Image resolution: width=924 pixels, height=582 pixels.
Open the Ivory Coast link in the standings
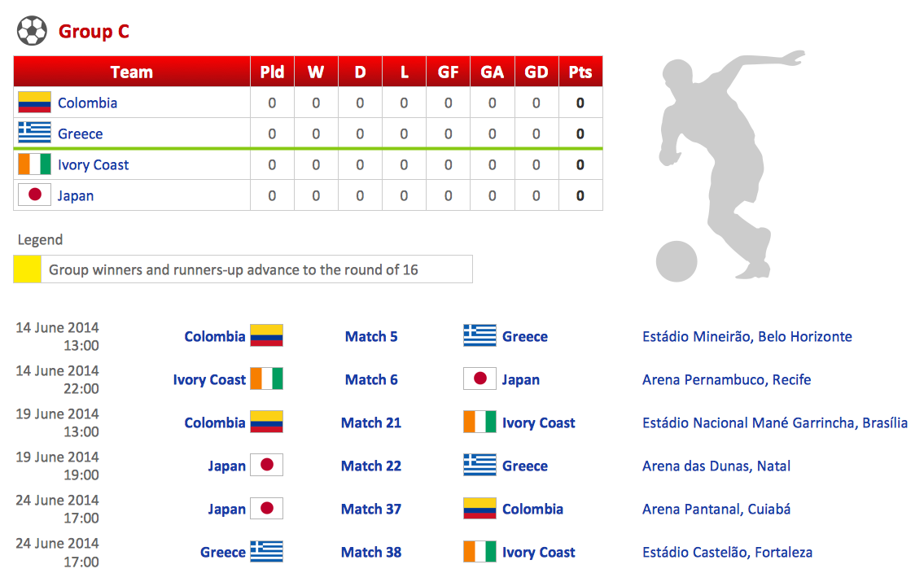93,164
